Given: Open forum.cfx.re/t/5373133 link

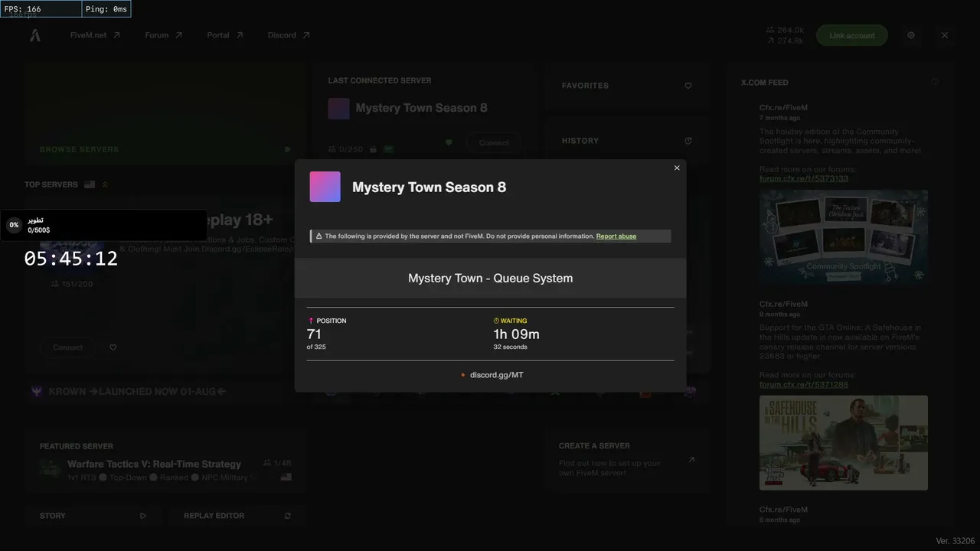Looking at the screenshot, I should click(x=804, y=178).
